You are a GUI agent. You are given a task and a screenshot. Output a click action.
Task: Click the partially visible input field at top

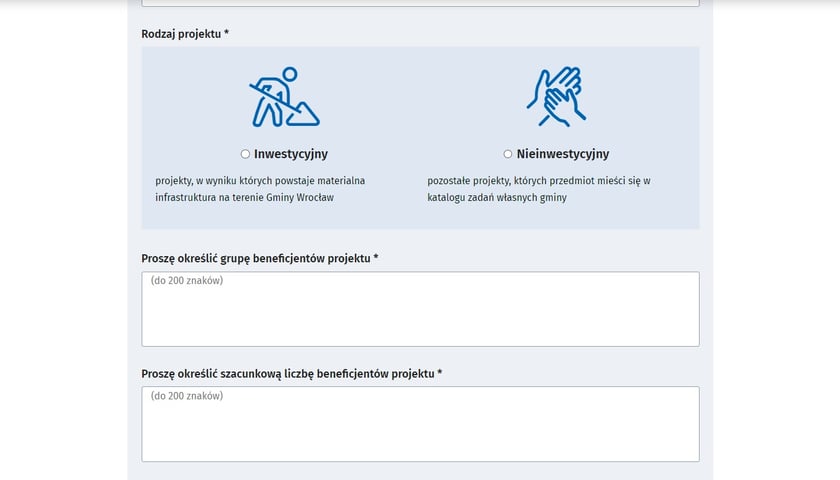[x=421, y=3]
